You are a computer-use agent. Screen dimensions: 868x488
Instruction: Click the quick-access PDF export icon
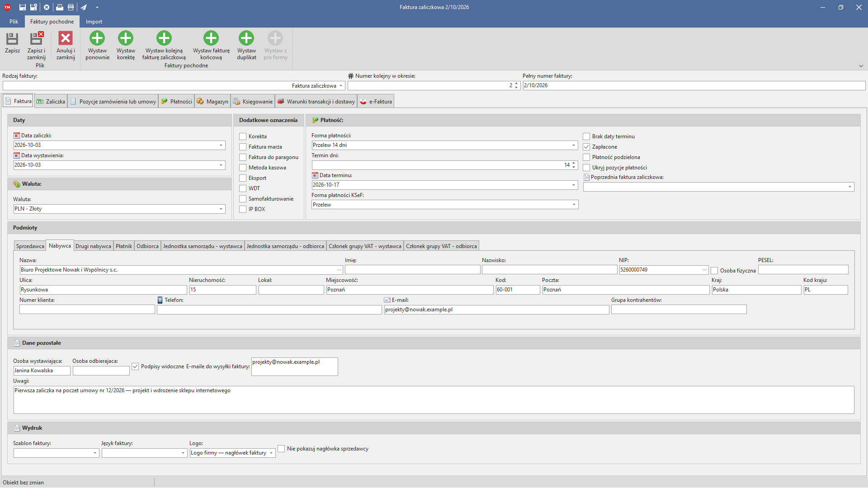point(71,7)
